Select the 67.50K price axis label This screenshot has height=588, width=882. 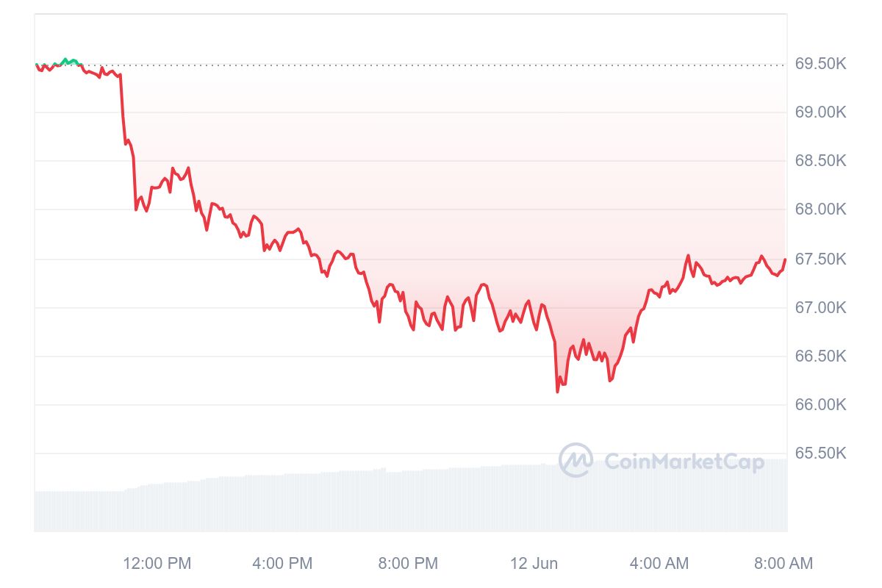click(820, 259)
